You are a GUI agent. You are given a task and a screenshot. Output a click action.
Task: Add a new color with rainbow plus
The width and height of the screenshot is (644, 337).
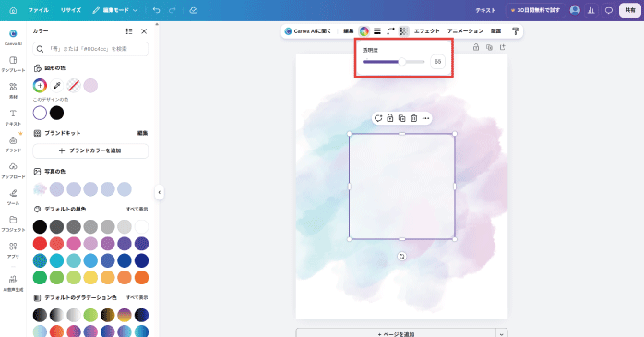point(40,86)
